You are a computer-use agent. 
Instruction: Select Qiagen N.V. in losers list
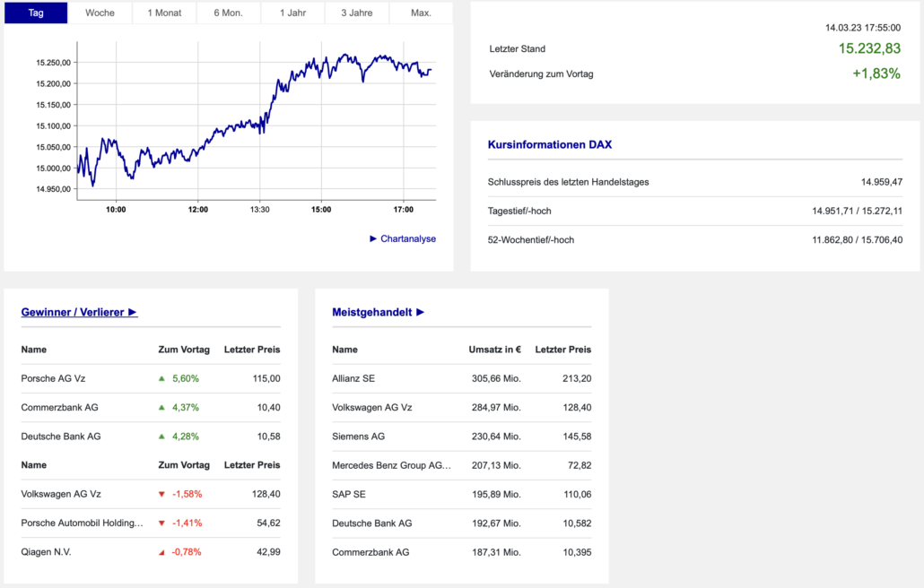click(46, 552)
